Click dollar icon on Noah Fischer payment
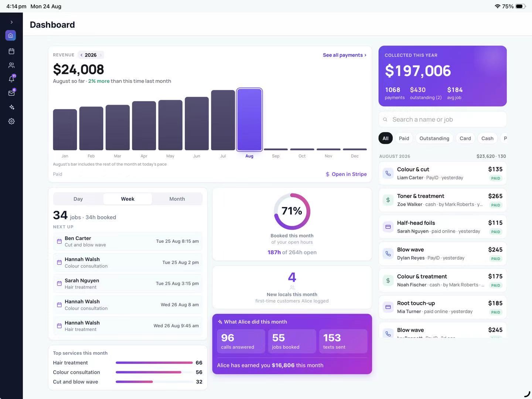This screenshot has height=399, width=532. (388, 281)
